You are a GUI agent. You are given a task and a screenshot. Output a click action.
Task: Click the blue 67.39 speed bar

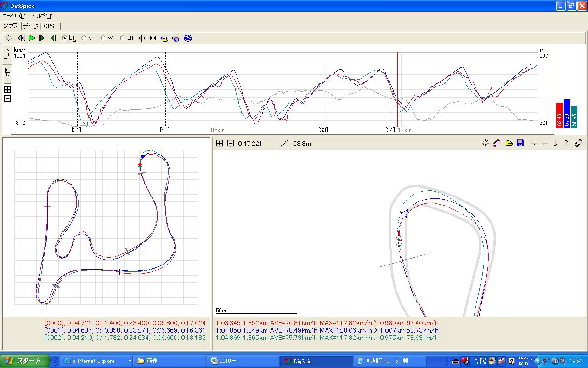tap(566, 114)
